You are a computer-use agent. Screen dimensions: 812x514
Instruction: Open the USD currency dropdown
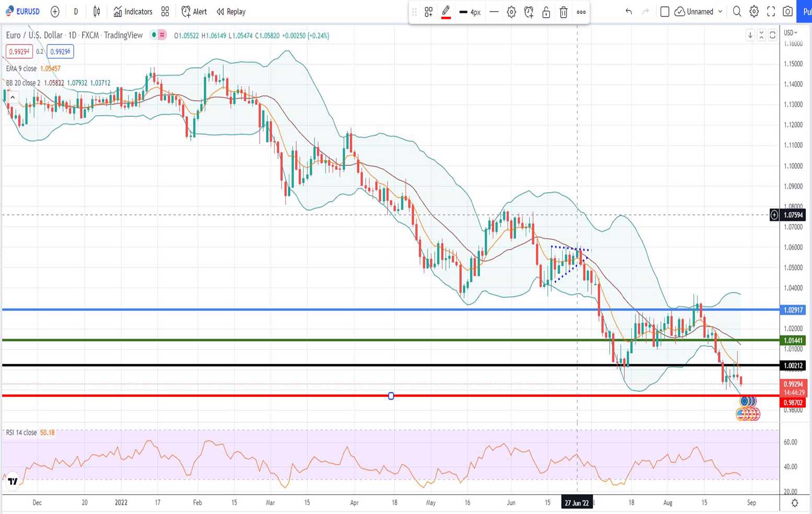click(x=791, y=33)
